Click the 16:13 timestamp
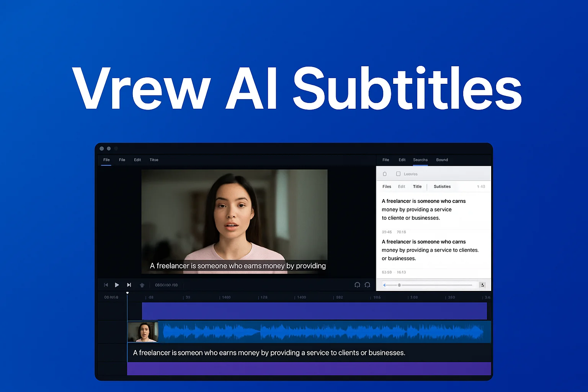 click(401, 272)
